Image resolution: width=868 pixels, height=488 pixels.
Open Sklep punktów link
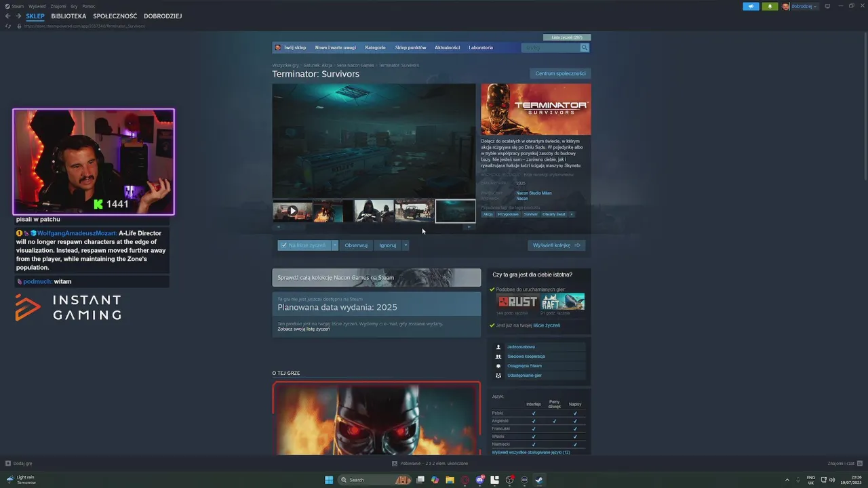coord(410,47)
